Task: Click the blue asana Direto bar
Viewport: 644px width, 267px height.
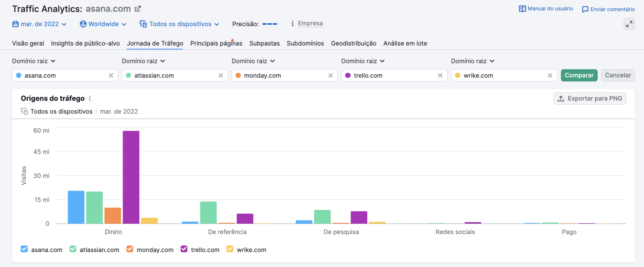Action: click(x=76, y=207)
